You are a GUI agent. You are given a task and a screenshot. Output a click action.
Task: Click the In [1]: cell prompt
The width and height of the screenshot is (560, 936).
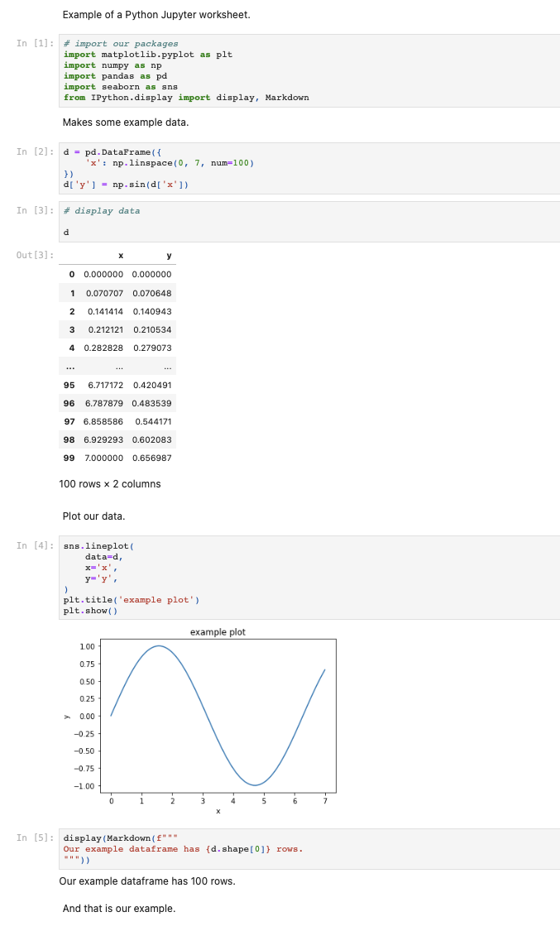click(x=36, y=44)
